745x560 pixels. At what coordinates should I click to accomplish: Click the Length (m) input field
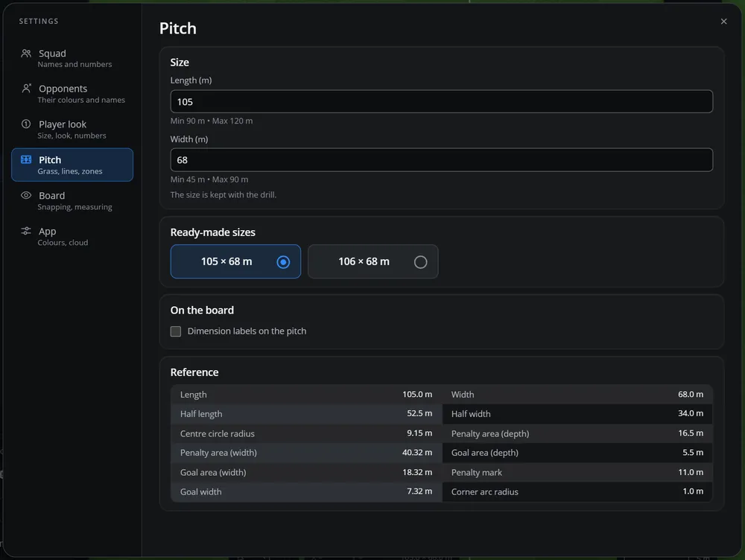pos(441,101)
